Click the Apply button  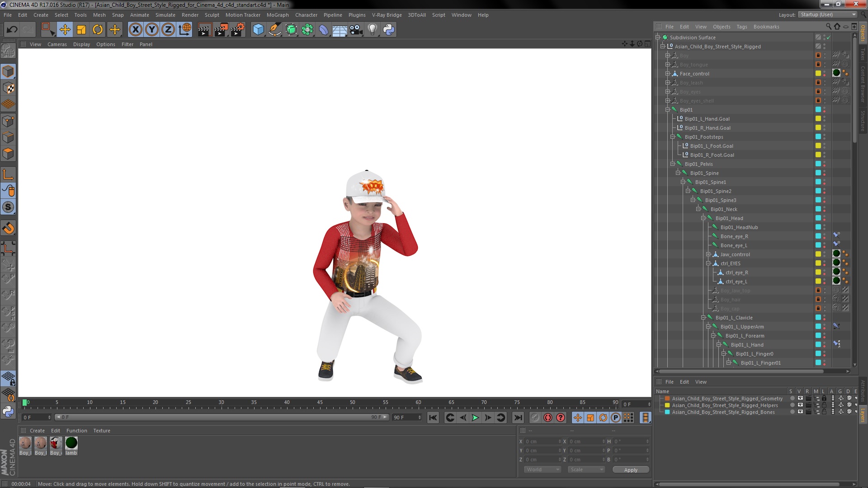click(x=631, y=470)
